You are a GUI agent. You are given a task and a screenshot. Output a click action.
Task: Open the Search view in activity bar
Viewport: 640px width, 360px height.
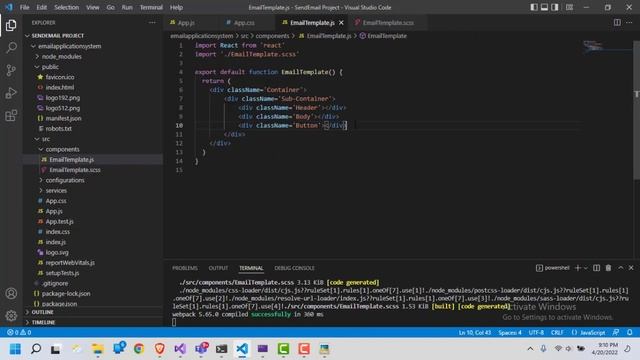[11, 48]
